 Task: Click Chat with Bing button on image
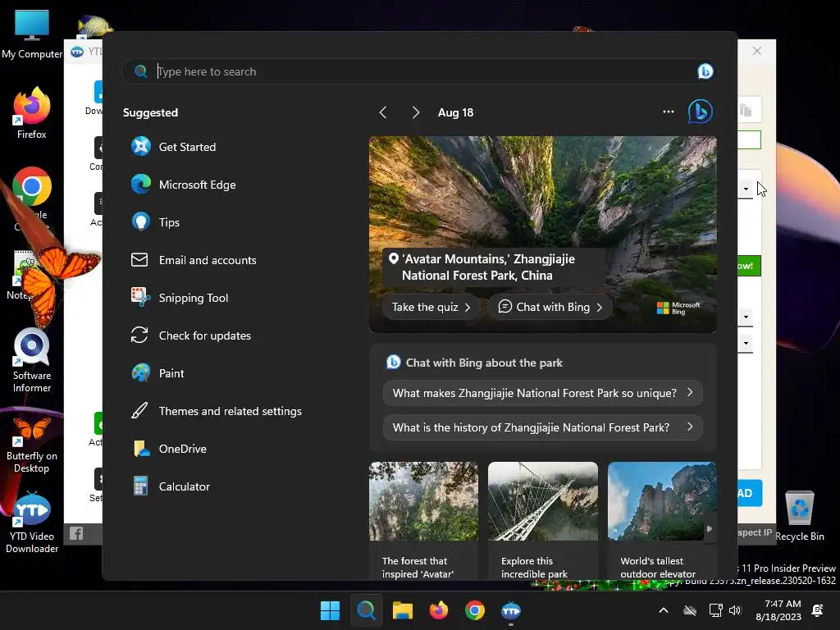tap(550, 307)
